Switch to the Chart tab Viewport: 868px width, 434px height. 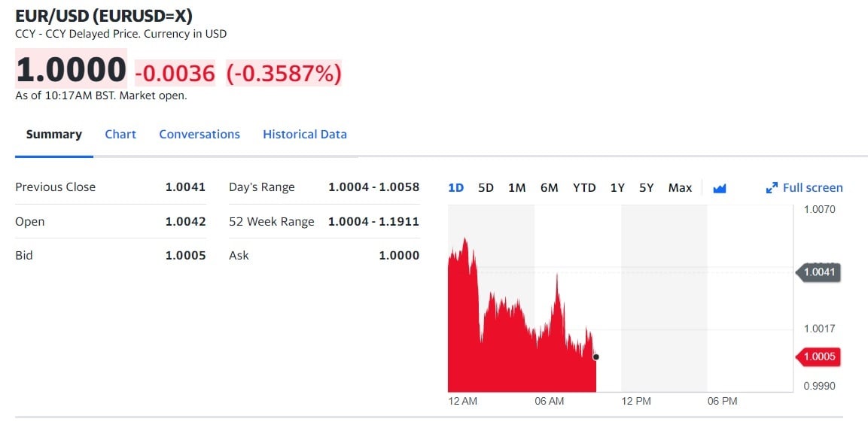coord(120,135)
